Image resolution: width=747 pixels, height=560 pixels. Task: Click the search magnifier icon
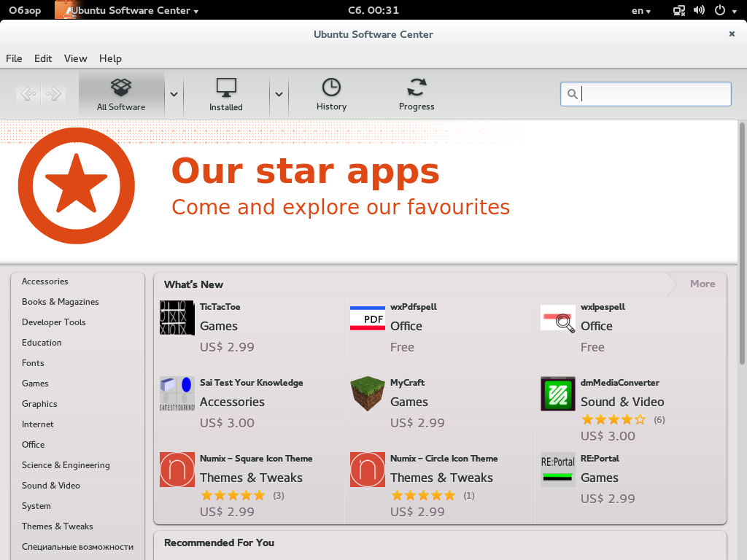pos(572,94)
